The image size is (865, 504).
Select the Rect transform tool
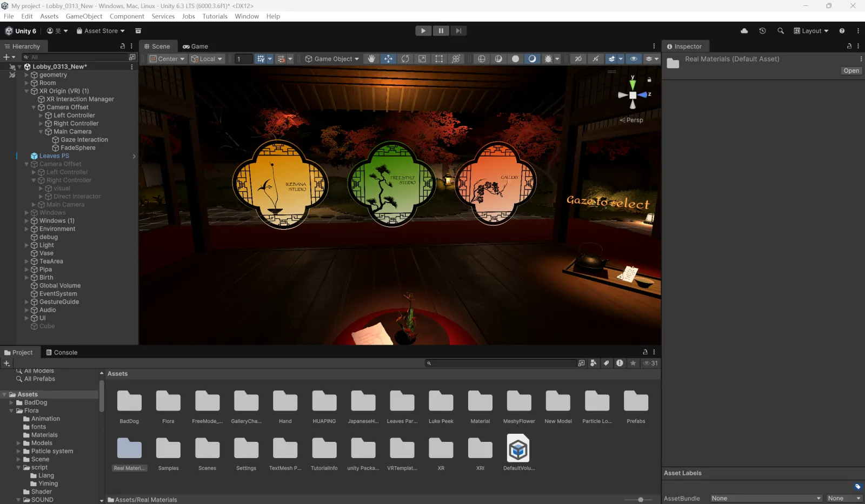[x=439, y=59]
